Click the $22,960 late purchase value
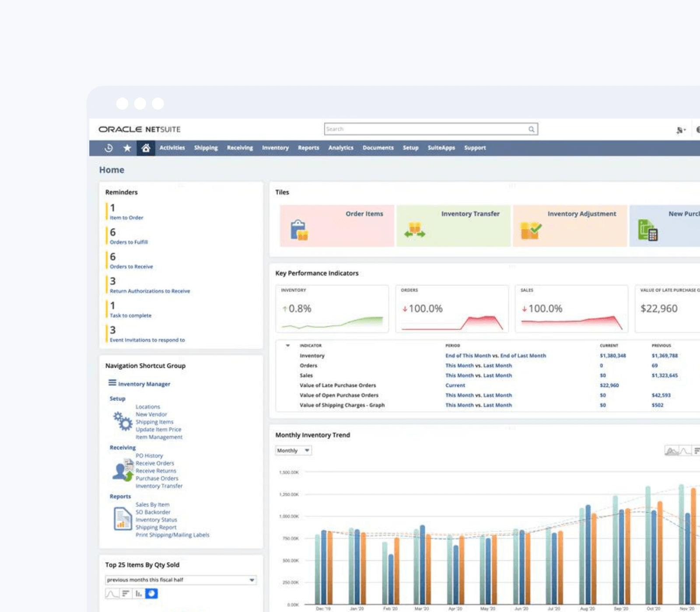Viewport: 700px width, 612px height. click(658, 309)
